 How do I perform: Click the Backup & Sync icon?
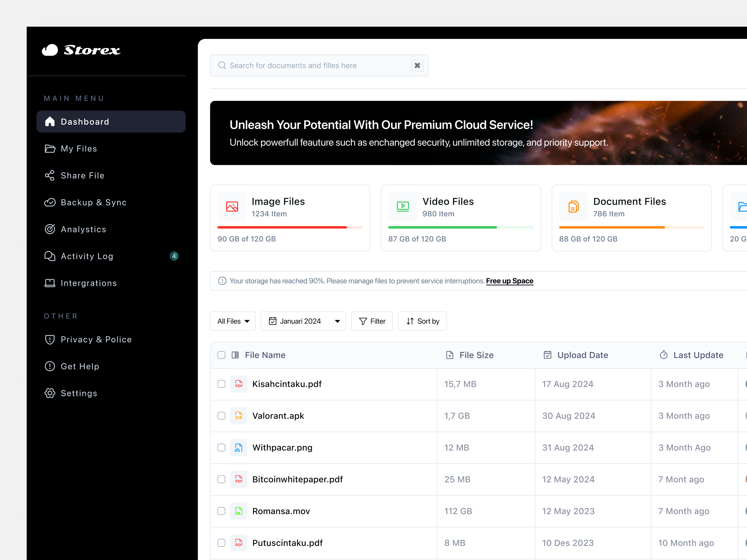pyautogui.click(x=50, y=202)
